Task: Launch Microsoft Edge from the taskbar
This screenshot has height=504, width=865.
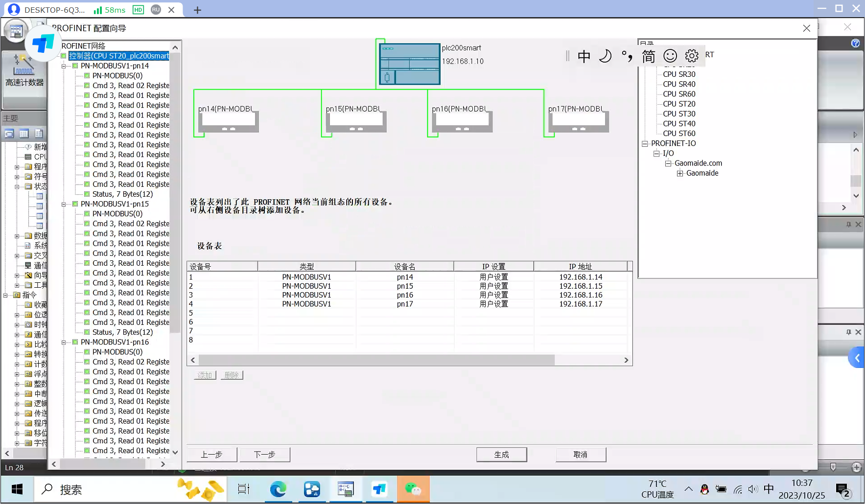Action: pos(278,489)
